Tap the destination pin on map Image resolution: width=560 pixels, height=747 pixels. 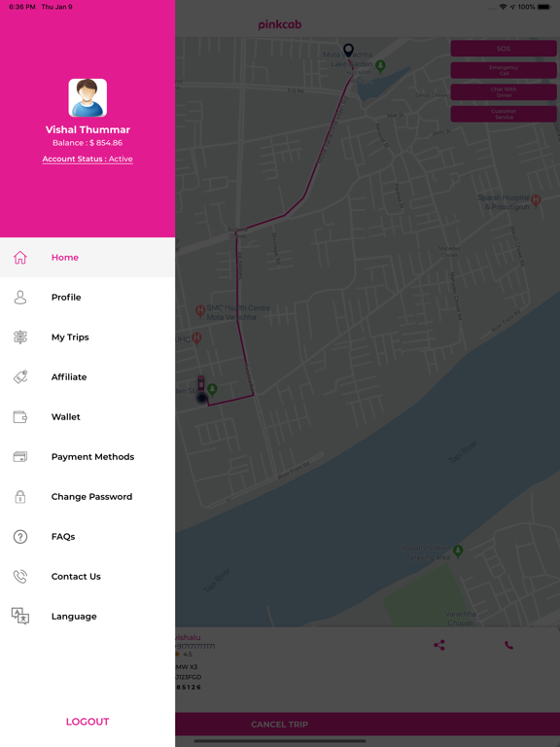349,50
